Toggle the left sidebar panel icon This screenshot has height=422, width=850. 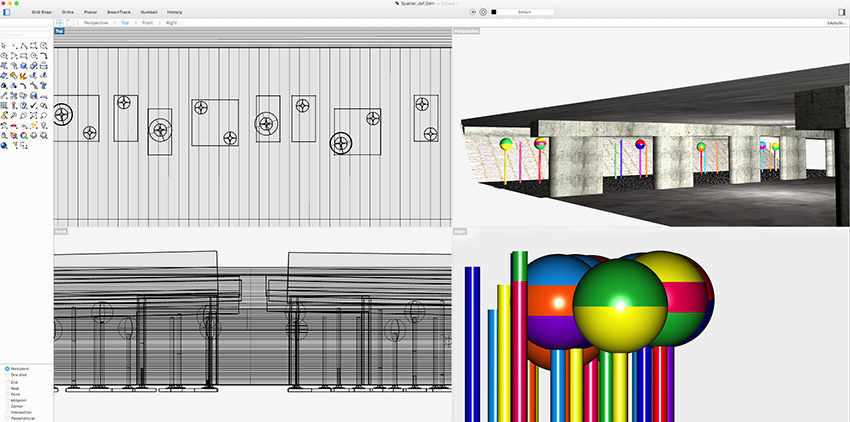8,12
